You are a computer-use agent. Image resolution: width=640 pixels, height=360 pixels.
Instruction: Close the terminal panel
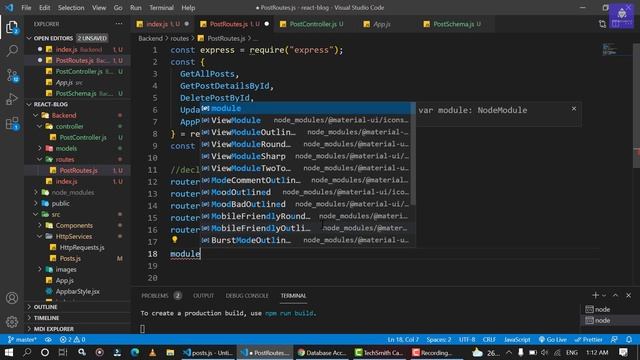coord(629,296)
